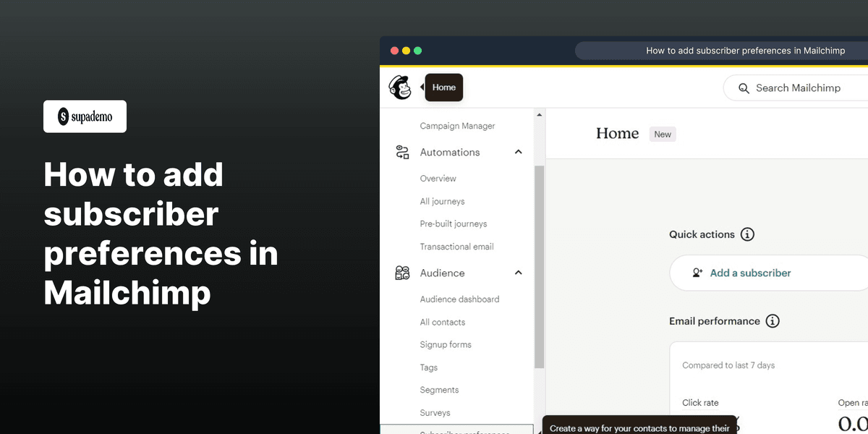The image size is (868, 434).
Task: Collapse the Audience section
Action: tap(518, 273)
